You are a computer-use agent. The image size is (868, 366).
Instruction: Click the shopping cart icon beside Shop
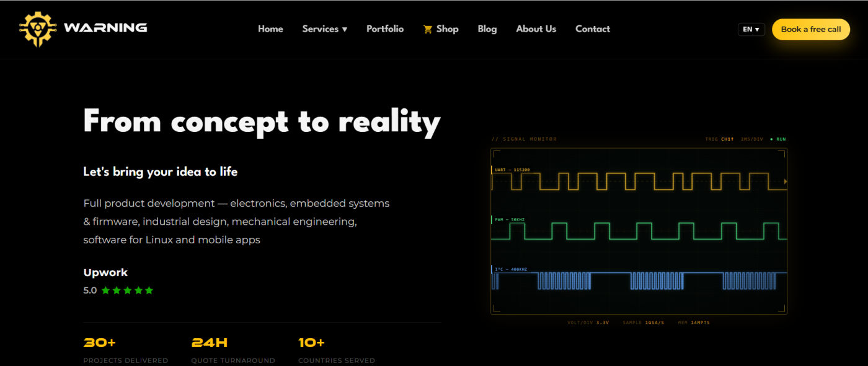pos(428,29)
